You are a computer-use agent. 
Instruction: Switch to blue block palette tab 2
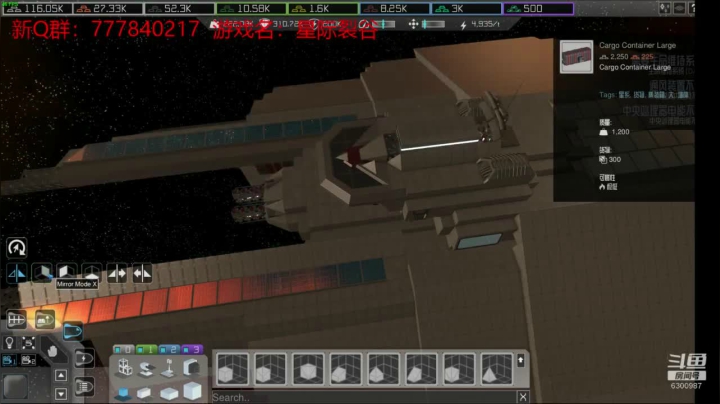click(x=169, y=349)
